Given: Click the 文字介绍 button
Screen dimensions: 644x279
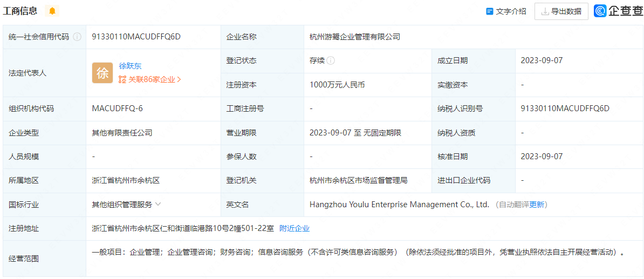Looking at the screenshot, I should (x=506, y=11).
